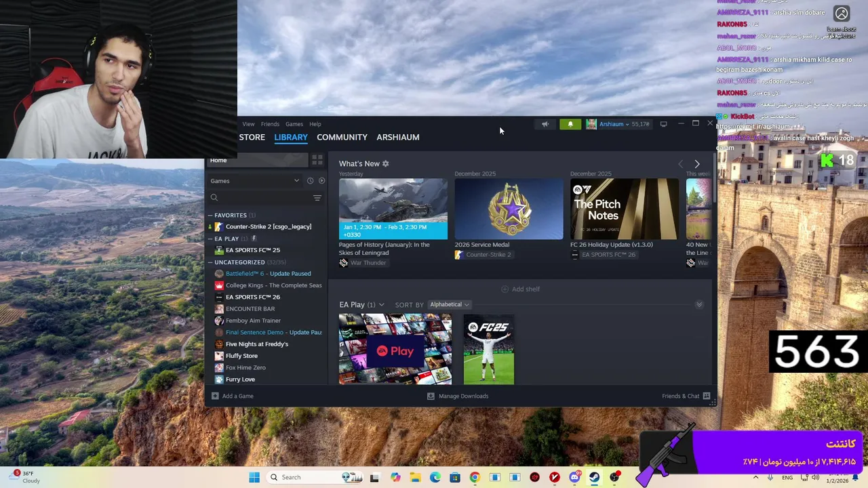This screenshot has width=868, height=488.
Task: Open the Friends & Chat link
Action: [x=680, y=396]
